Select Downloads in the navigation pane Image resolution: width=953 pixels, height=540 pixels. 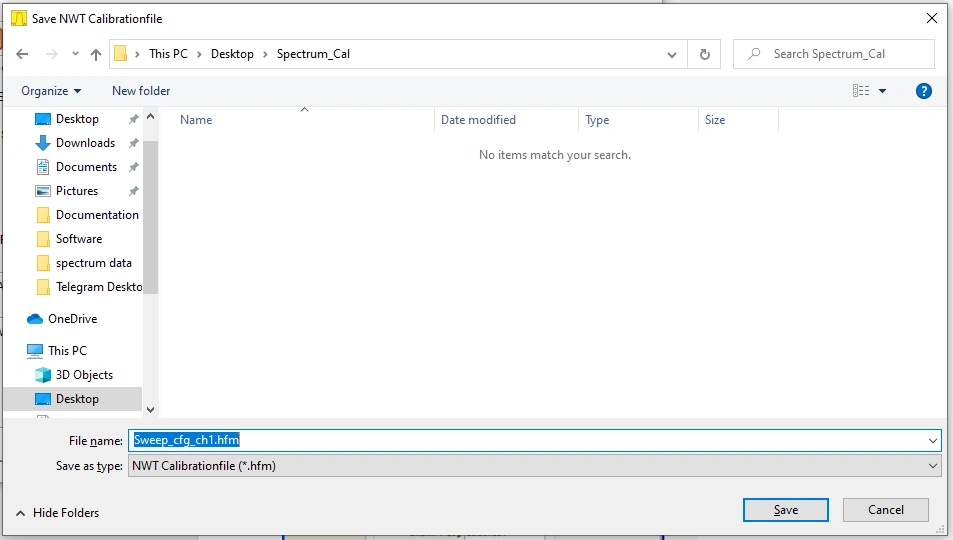point(85,143)
